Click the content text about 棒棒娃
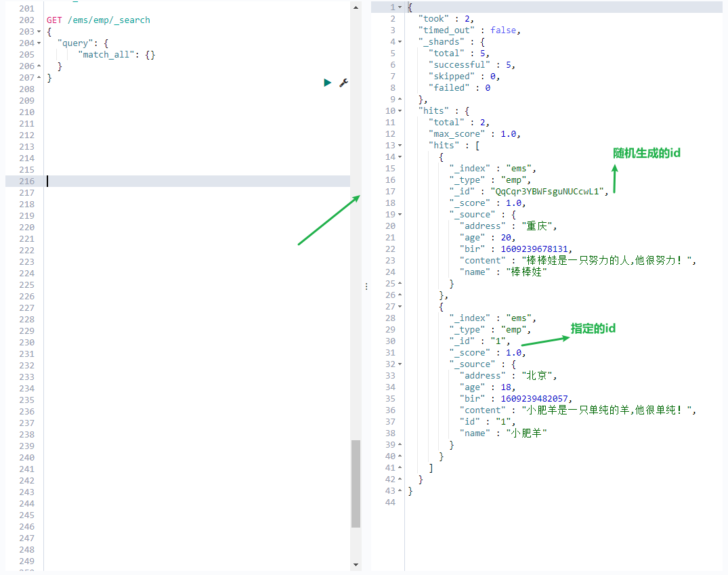728x575 pixels. (606, 261)
